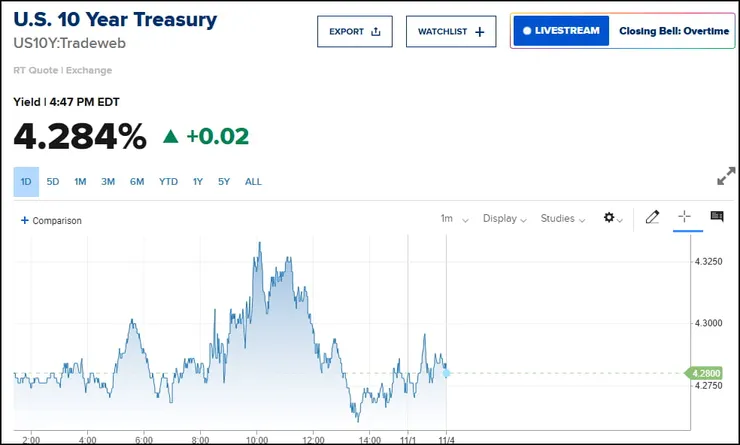The image size is (740, 445).
Task: Open the 1m interval dropdown
Action: point(451,218)
